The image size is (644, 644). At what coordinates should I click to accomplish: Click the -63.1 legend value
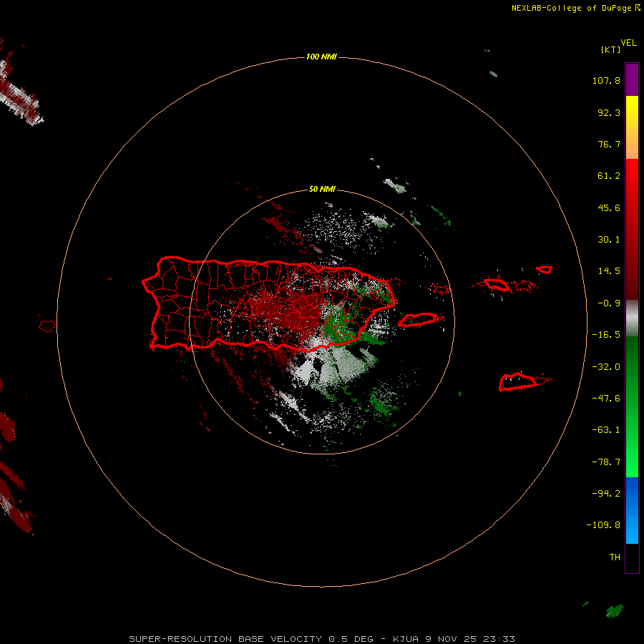point(606,430)
